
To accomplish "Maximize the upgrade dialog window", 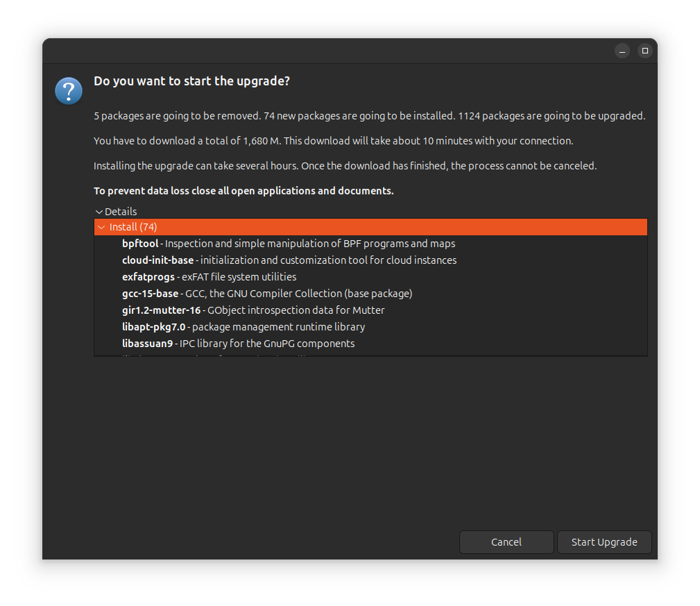I will click(x=645, y=51).
